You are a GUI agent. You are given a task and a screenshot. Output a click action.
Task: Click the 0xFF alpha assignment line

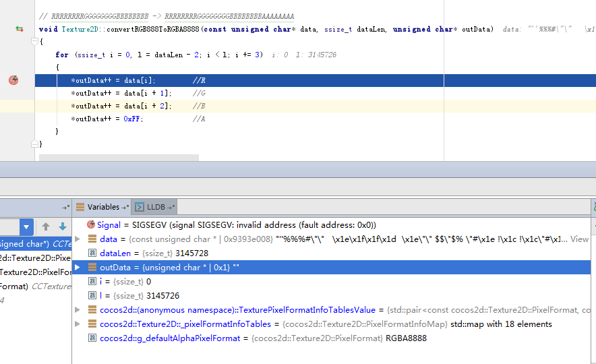click(x=138, y=119)
